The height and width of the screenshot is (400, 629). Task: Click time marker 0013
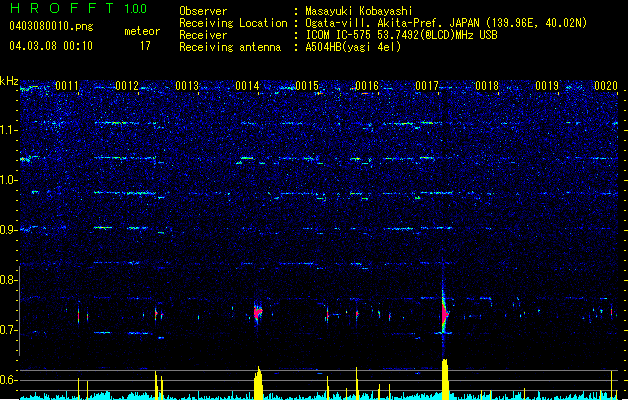pos(187,86)
